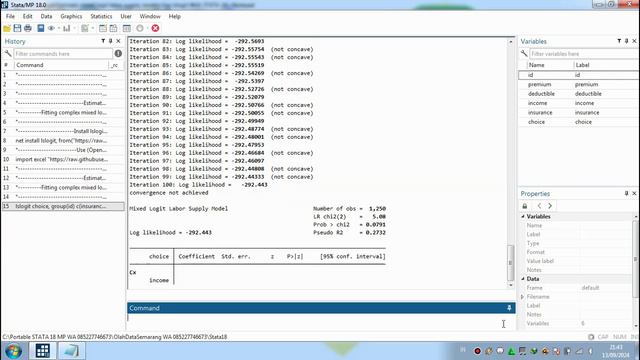Click the Properties next variable arrow
This screenshot has width=640, height=360.
(550, 206)
